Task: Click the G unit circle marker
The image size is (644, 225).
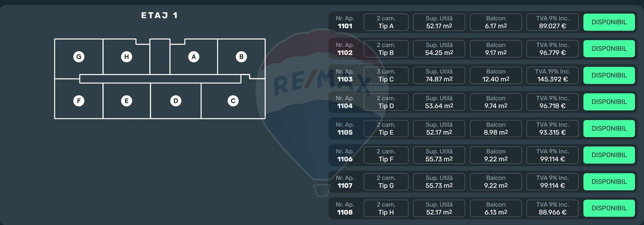Action: pyautogui.click(x=79, y=57)
